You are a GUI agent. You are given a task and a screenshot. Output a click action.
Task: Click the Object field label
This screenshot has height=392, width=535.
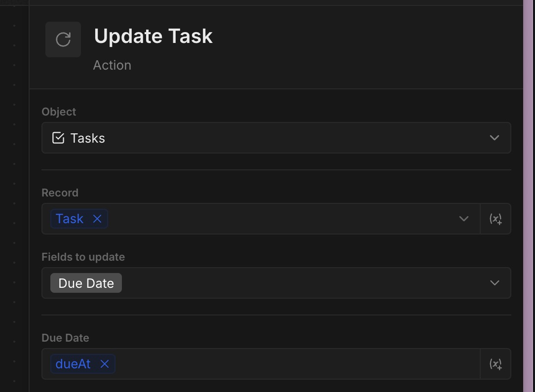point(59,112)
